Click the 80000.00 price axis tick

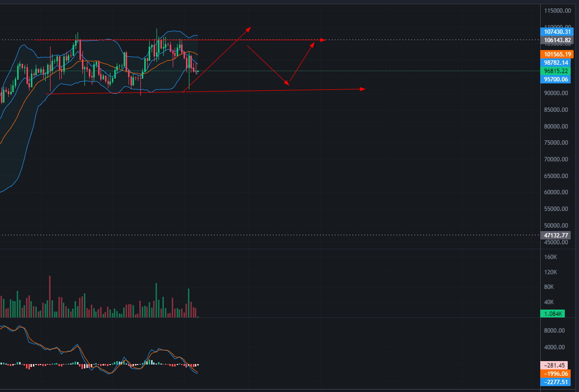click(x=556, y=126)
